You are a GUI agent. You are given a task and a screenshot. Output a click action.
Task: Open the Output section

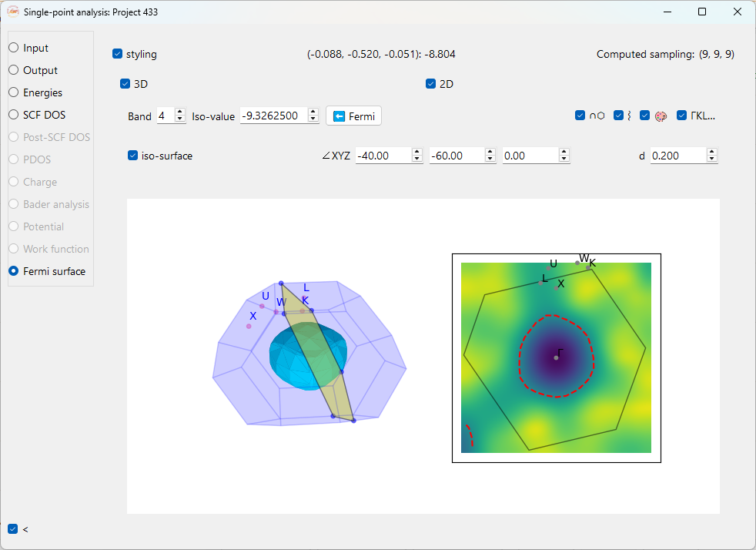[x=14, y=70]
